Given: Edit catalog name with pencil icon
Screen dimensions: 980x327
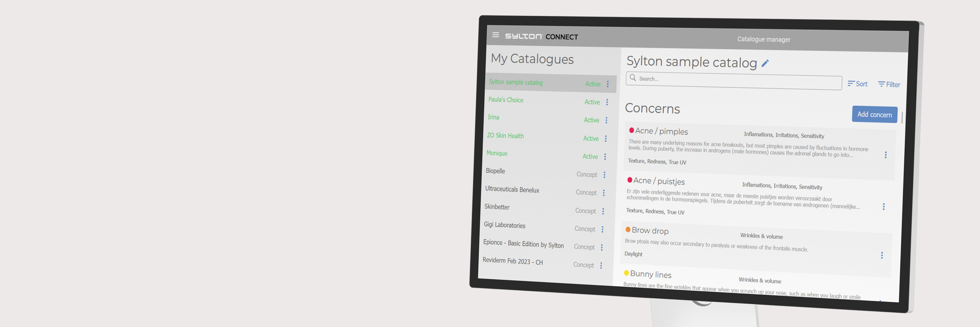Looking at the screenshot, I should coord(765,63).
